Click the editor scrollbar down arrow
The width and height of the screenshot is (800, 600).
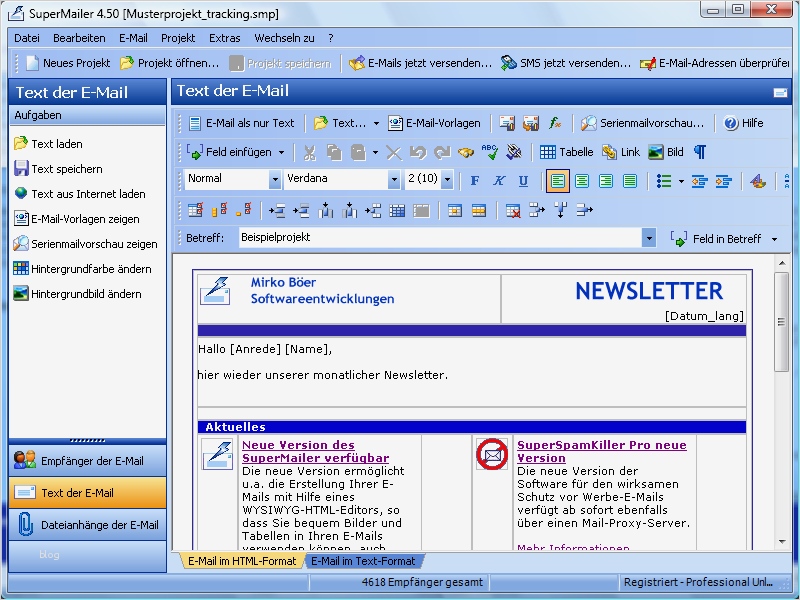click(781, 542)
